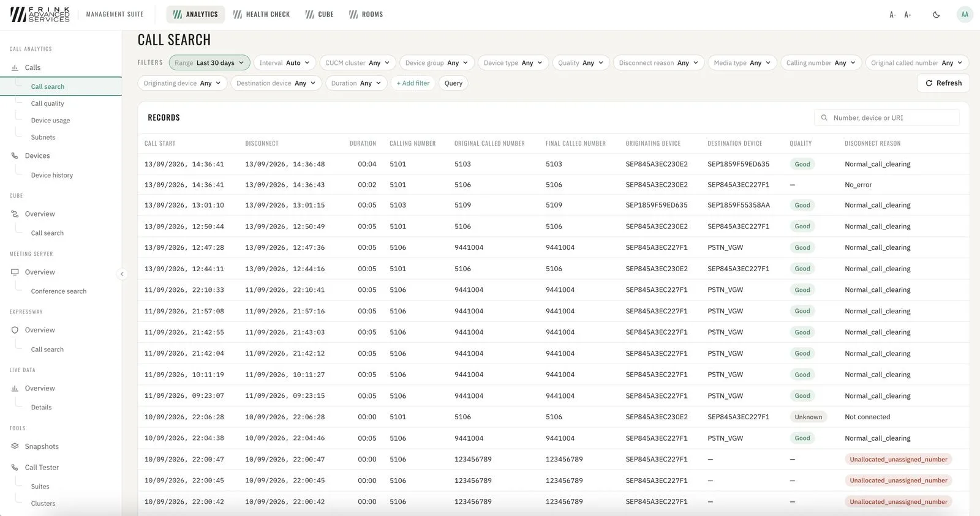Open the Destination device filter dropdown

click(276, 83)
